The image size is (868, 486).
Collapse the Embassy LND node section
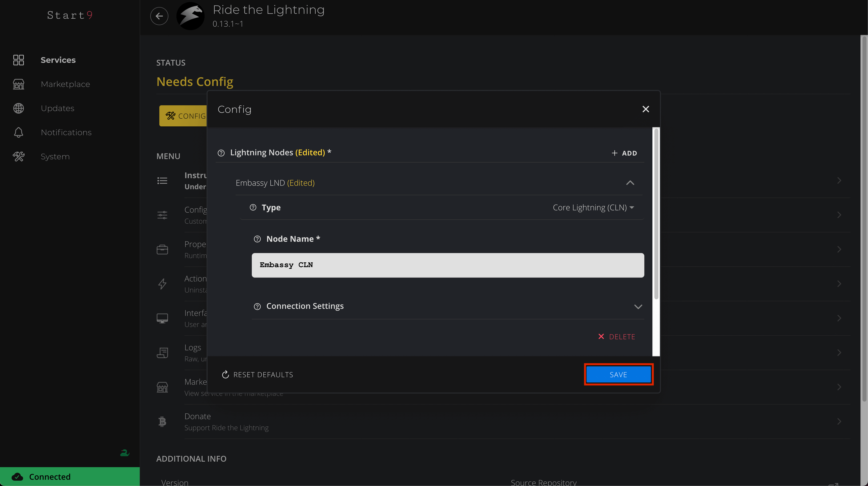pos(630,183)
